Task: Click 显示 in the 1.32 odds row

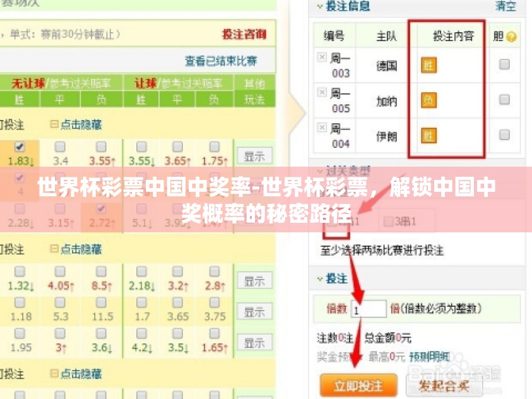Action: pyautogui.click(x=254, y=280)
